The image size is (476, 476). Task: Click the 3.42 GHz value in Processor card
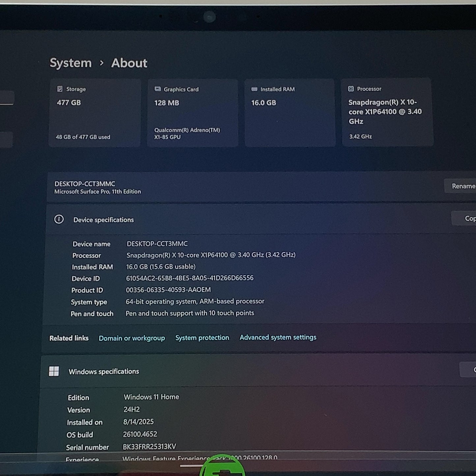pos(360,136)
